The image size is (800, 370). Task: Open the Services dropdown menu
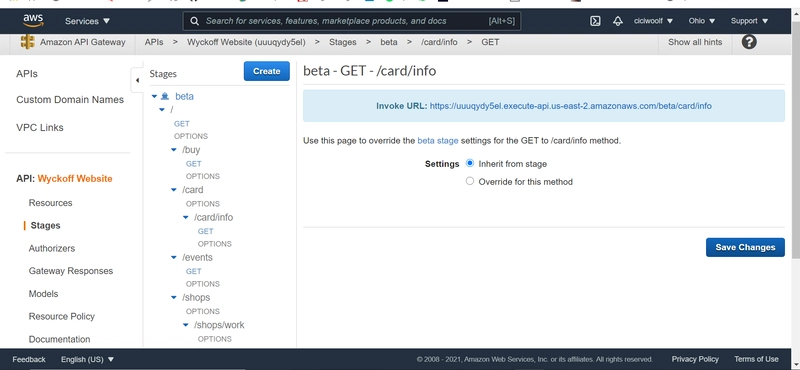[x=87, y=21]
